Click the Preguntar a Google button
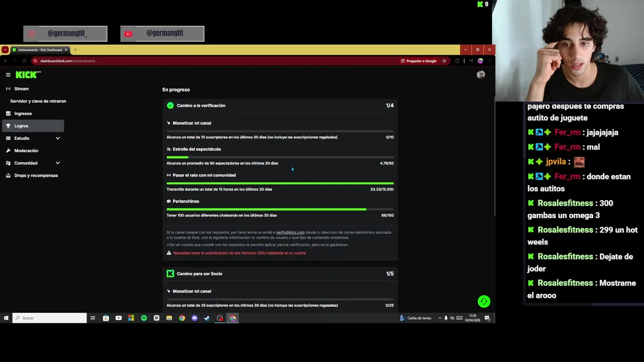The height and width of the screenshot is (362, 644). click(x=419, y=61)
